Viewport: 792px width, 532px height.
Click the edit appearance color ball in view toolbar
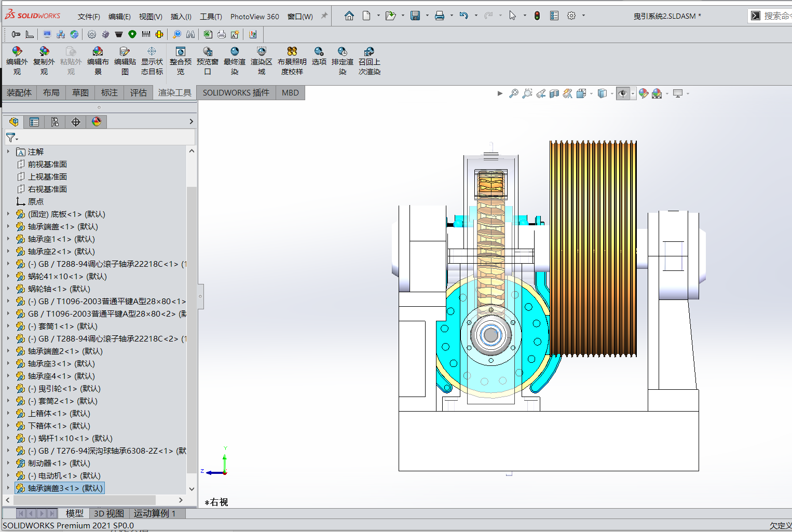click(644, 93)
